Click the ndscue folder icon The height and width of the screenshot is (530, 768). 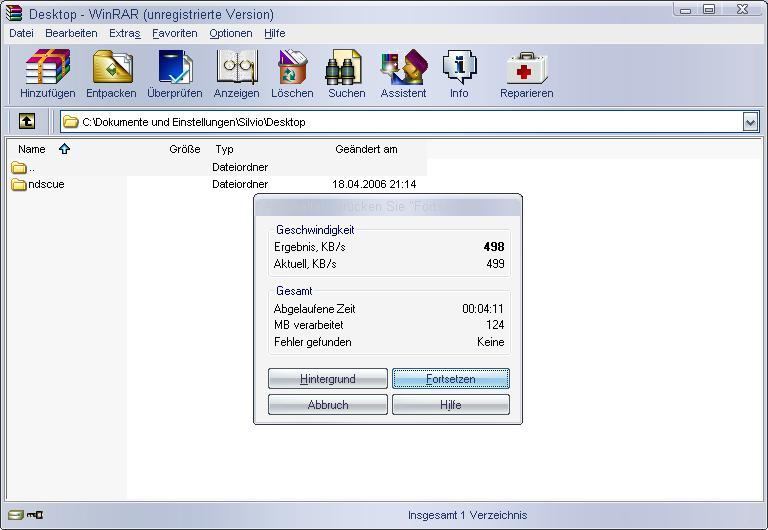tap(19, 185)
